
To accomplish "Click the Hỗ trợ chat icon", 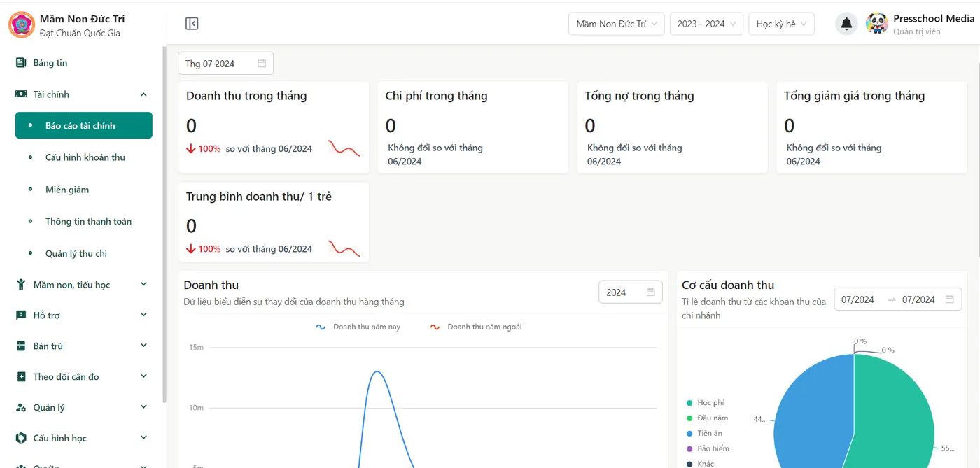I will [21, 315].
